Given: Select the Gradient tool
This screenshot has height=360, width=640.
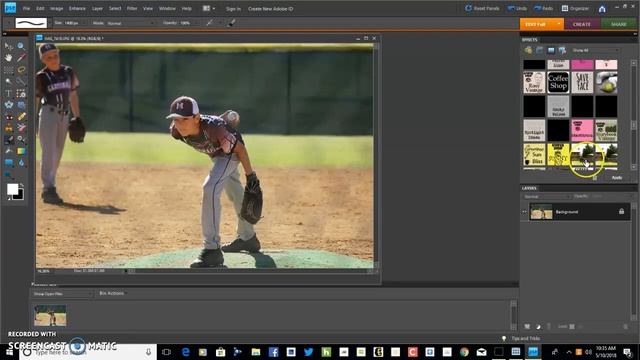Looking at the screenshot, I should [x=21, y=151].
